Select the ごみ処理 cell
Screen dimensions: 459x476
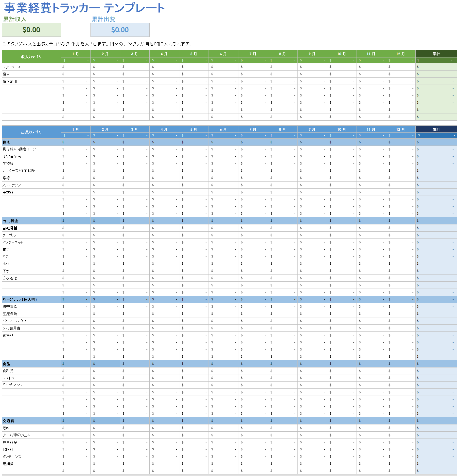[31, 278]
